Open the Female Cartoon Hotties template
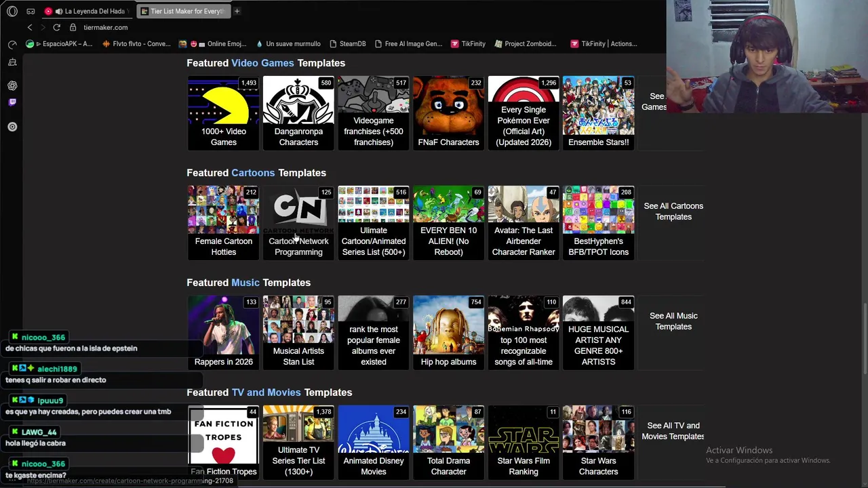The image size is (868, 488). point(223,223)
